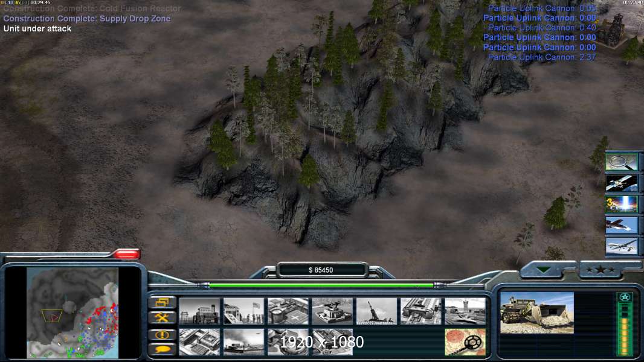The image size is (644, 362).
Task: Select the Particle Cannon build icon
Action: click(288, 342)
